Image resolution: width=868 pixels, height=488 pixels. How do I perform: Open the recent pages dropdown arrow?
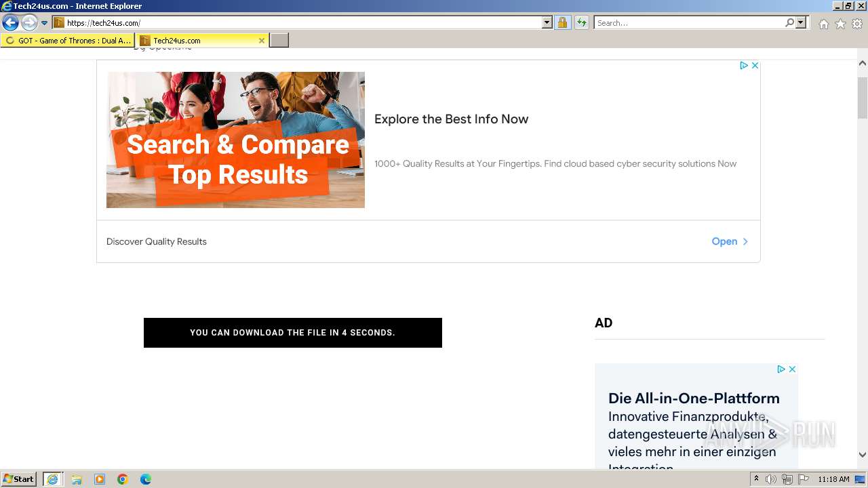[45, 23]
